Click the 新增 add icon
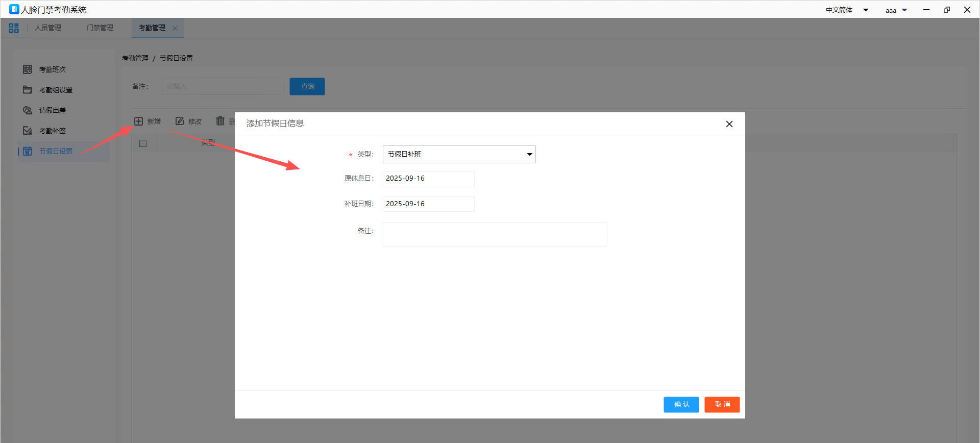 [x=138, y=121]
